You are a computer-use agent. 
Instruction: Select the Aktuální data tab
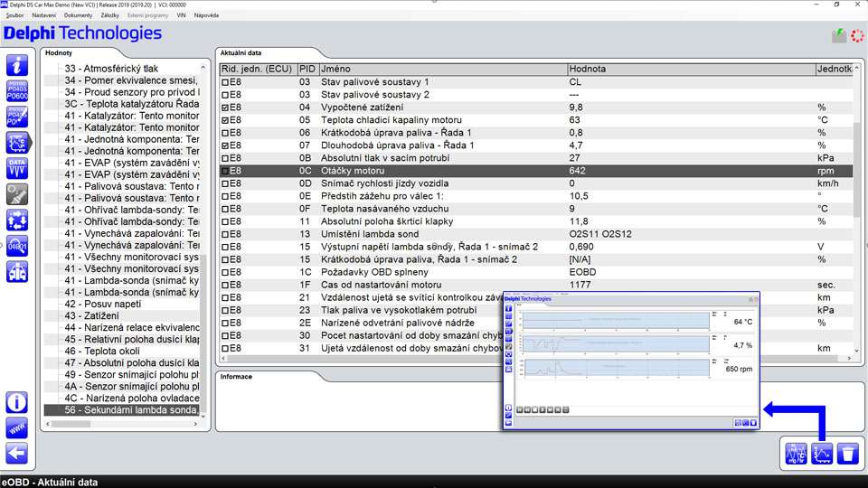[x=241, y=53]
